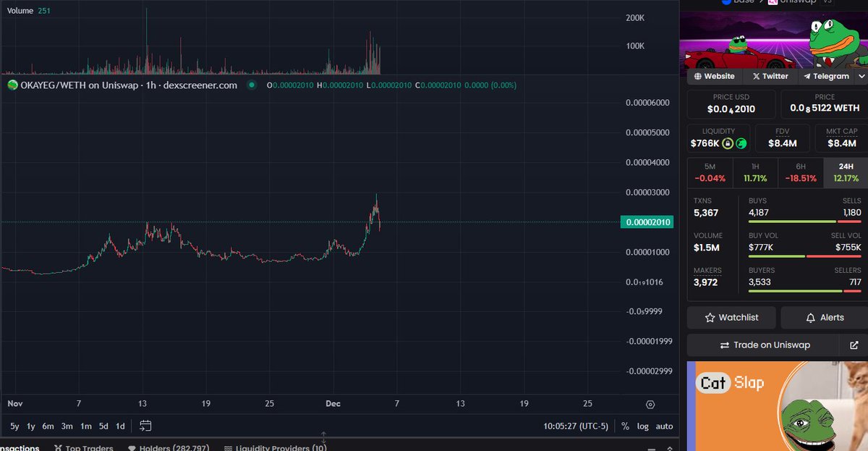
Task: Set chart range to 1d
Action: pyautogui.click(x=120, y=426)
